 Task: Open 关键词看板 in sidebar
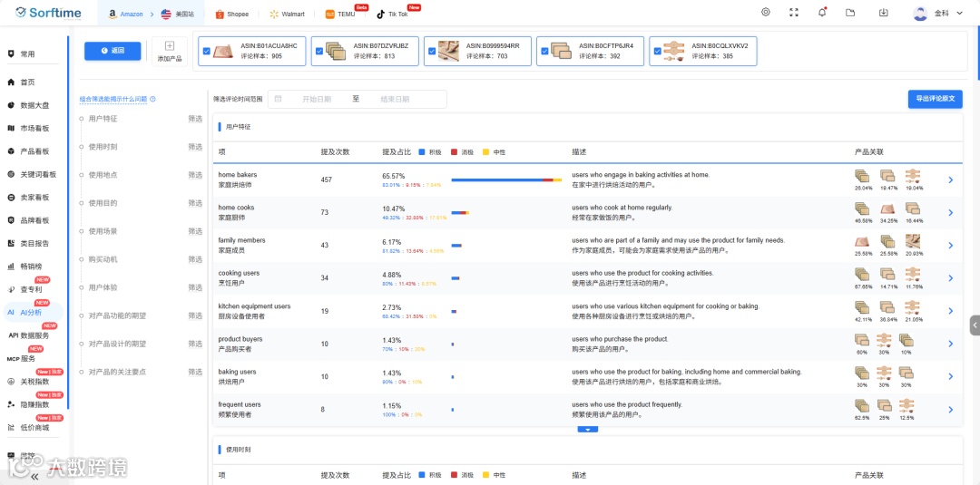pyautogui.click(x=37, y=174)
